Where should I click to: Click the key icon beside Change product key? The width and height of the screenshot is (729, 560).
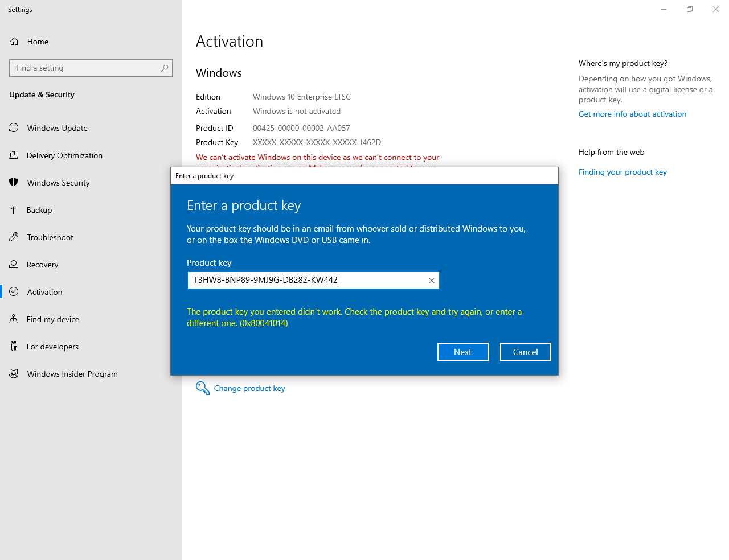pos(203,388)
